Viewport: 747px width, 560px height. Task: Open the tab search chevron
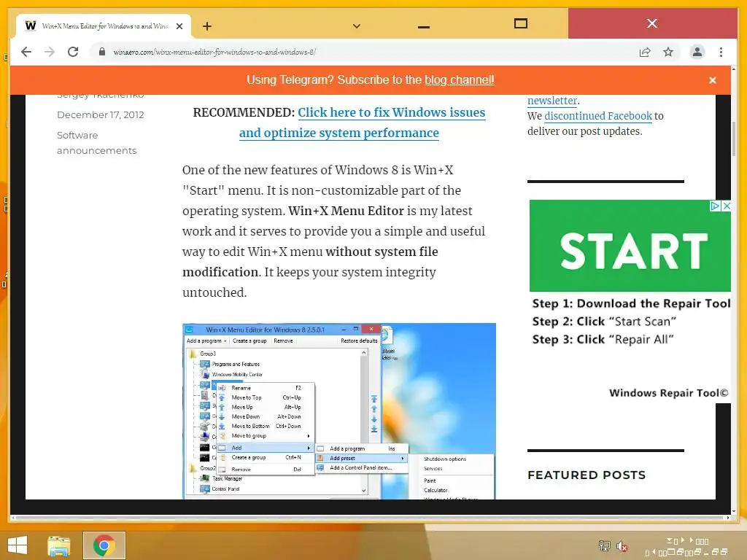click(x=356, y=26)
